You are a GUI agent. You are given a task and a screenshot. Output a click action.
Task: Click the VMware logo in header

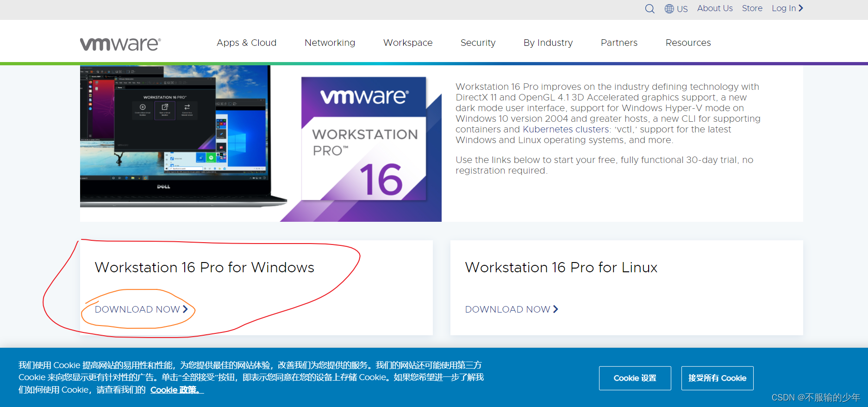[x=120, y=44]
